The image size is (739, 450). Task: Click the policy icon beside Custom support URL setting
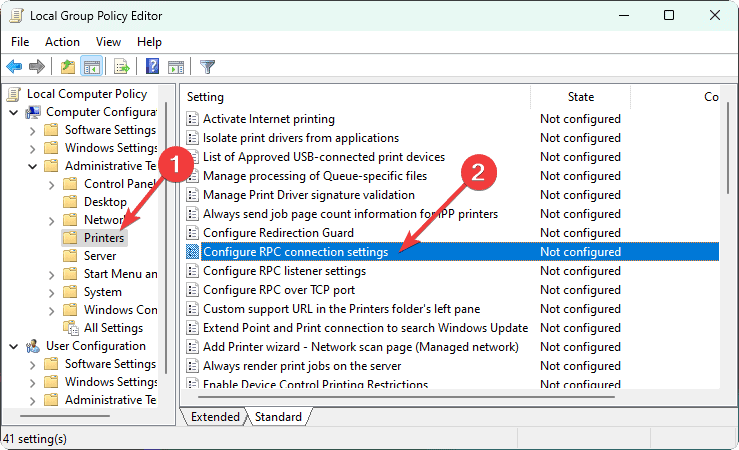(x=192, y=309)
